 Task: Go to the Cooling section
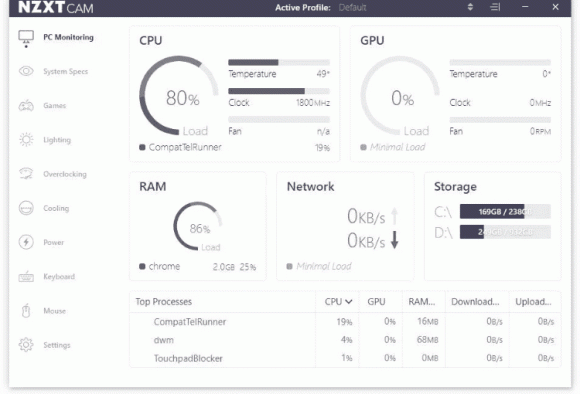56,208
